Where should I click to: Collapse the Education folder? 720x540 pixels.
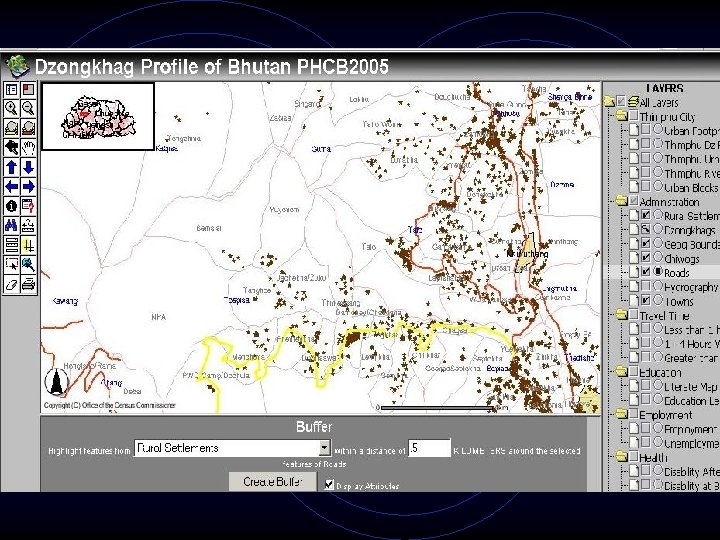pyautogui.click(x=622, y=371)
